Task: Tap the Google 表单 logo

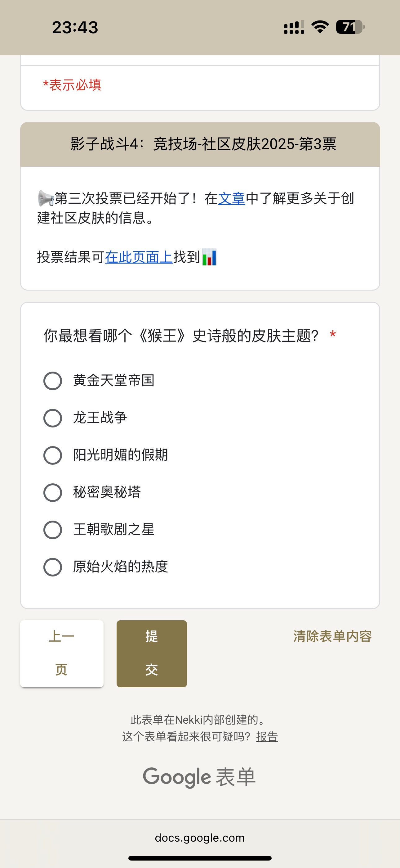Action: point(199,777)
